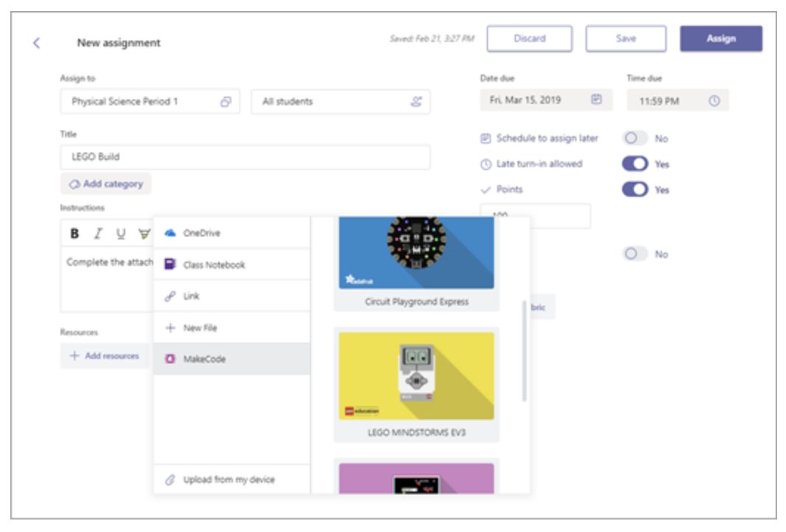This screenshot has width=786, height=532.
Task: Select New File in the resource menu
Action: click(232, 328)
